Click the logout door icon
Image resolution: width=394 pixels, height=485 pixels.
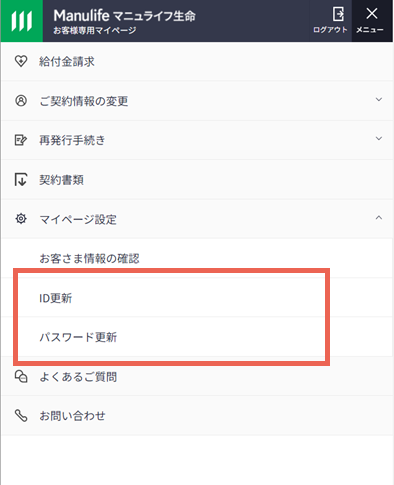tap(338, 14)
